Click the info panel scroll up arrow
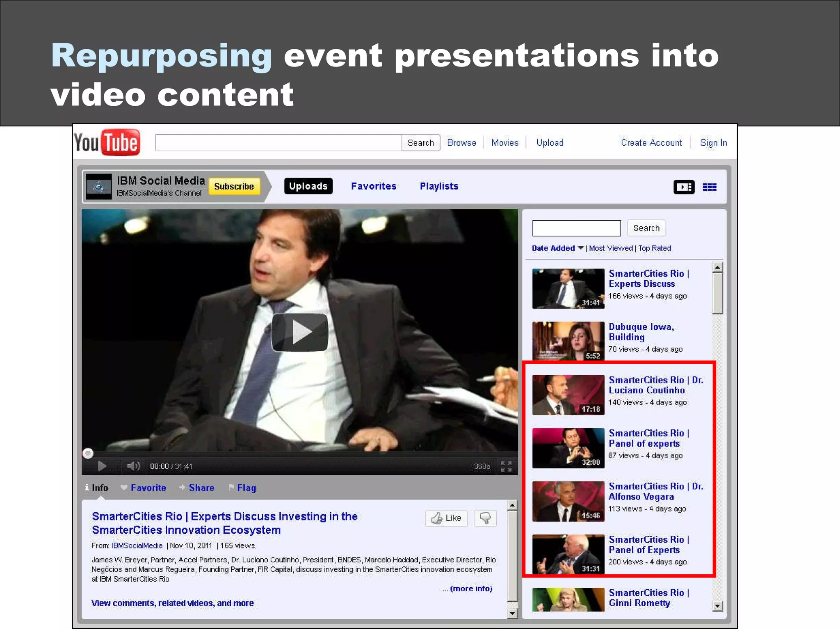 (512, 505)
